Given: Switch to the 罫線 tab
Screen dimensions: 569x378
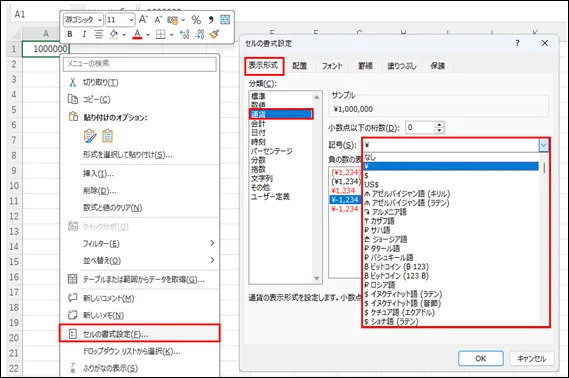Looking at the screenshot, I should tap(365, 66).
